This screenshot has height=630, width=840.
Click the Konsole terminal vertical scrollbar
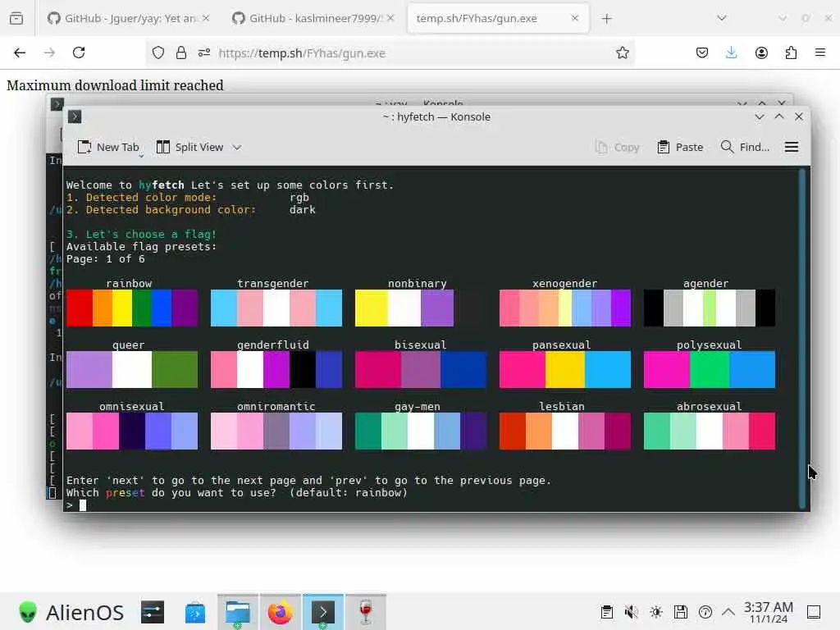pyautogui.click(x=802, y=339)
